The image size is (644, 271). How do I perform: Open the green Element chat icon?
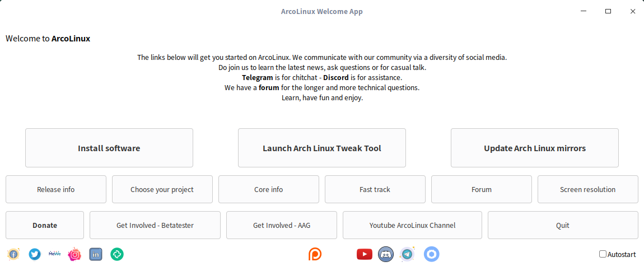click(x=117, y=254)
